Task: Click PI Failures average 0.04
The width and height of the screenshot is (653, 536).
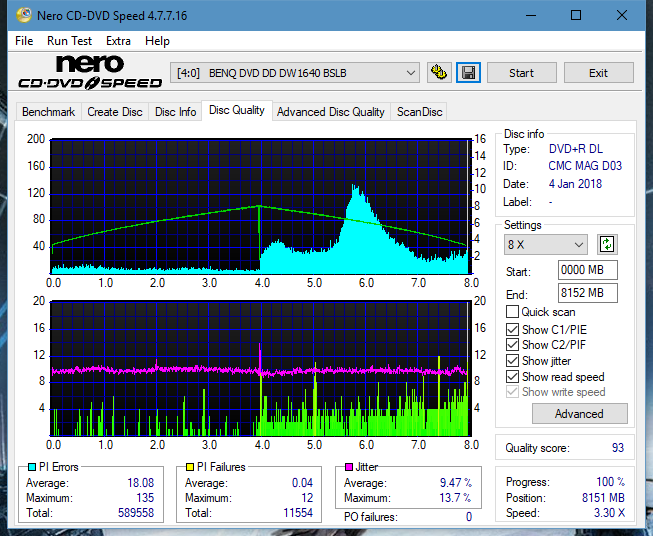Action: click(x=302, y=482)
